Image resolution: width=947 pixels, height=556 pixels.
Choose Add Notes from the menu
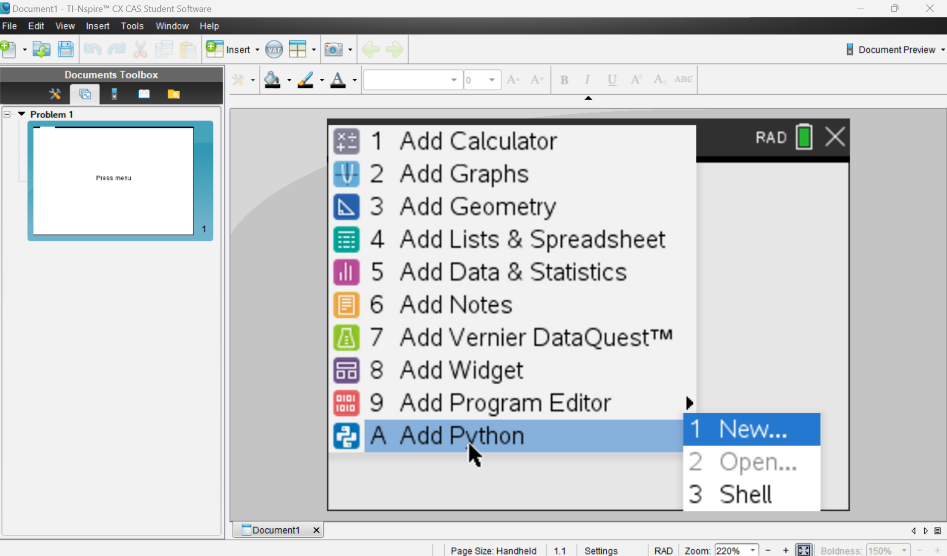pos(512,305)
